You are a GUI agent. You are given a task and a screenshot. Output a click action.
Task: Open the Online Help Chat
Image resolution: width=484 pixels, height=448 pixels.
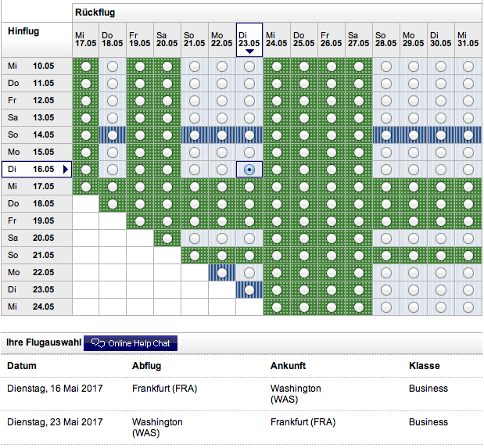(131, 342)
